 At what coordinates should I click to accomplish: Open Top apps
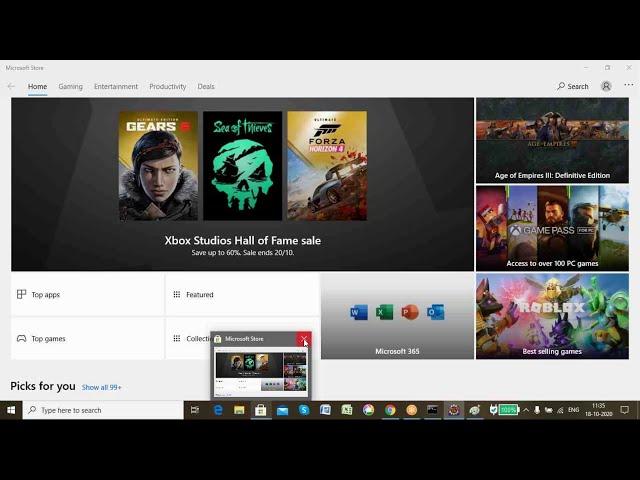pyautogui.click(x=87, y=294)
